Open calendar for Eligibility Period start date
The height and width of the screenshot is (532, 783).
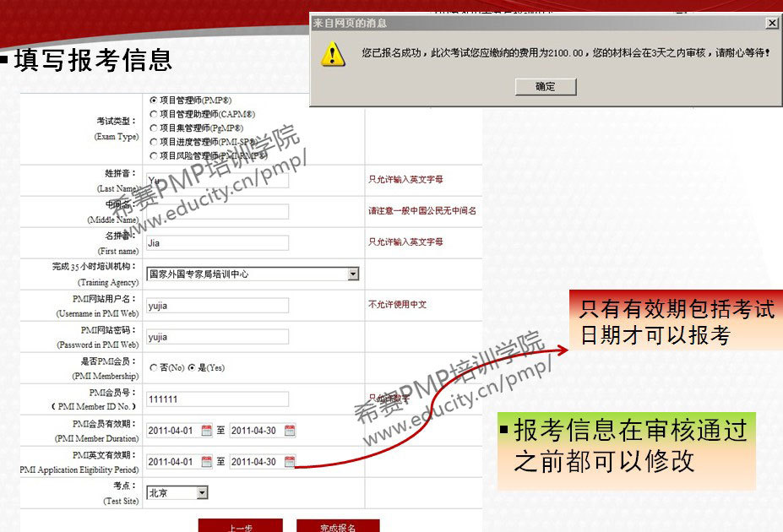pos(206,462)
